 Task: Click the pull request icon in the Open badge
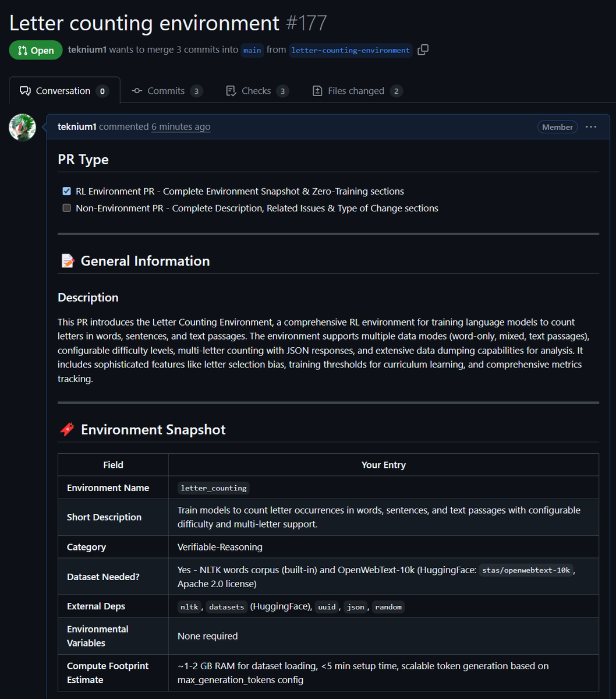point(23,51)
